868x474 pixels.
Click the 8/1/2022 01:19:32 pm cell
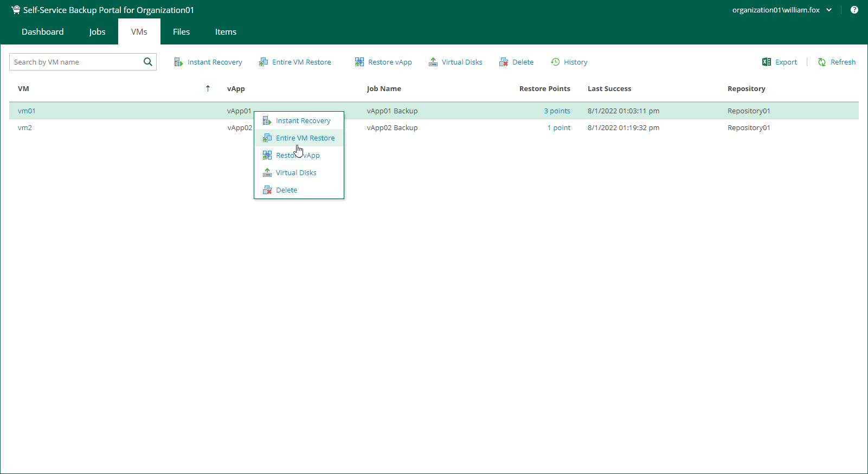pyautogui.click(x=623, y=127)
